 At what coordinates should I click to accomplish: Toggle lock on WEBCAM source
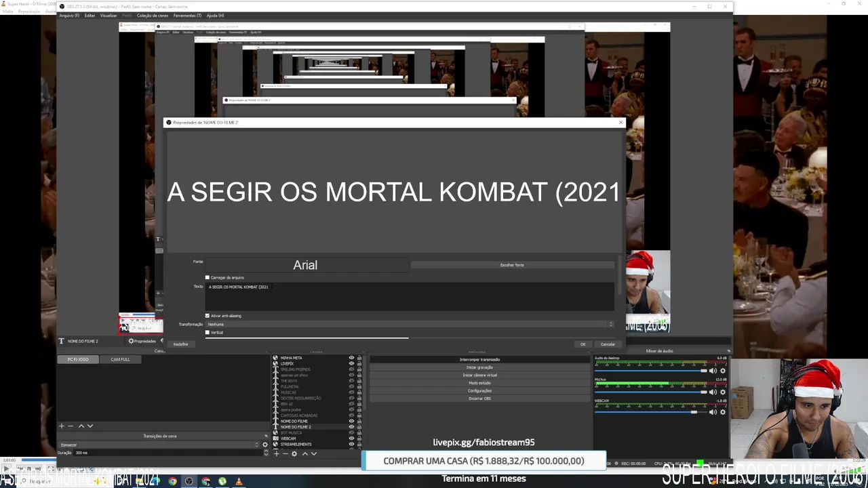point(359,439)
